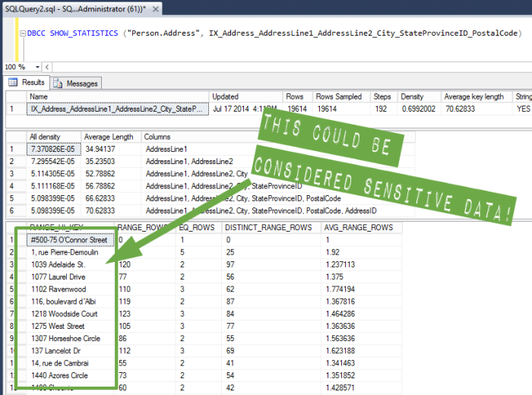This screenshot has width=532, height=395.
Task: Select the Steps value 192
Action: 384,109
